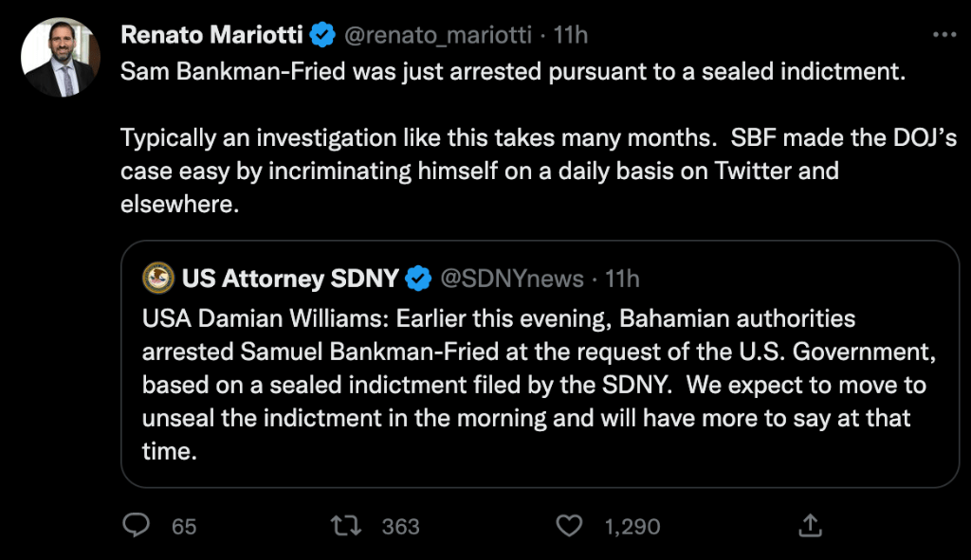This screenshot has height=560, width=971.
Task: Open the @renato_mariotti handle link
Action: click(436, 35)
